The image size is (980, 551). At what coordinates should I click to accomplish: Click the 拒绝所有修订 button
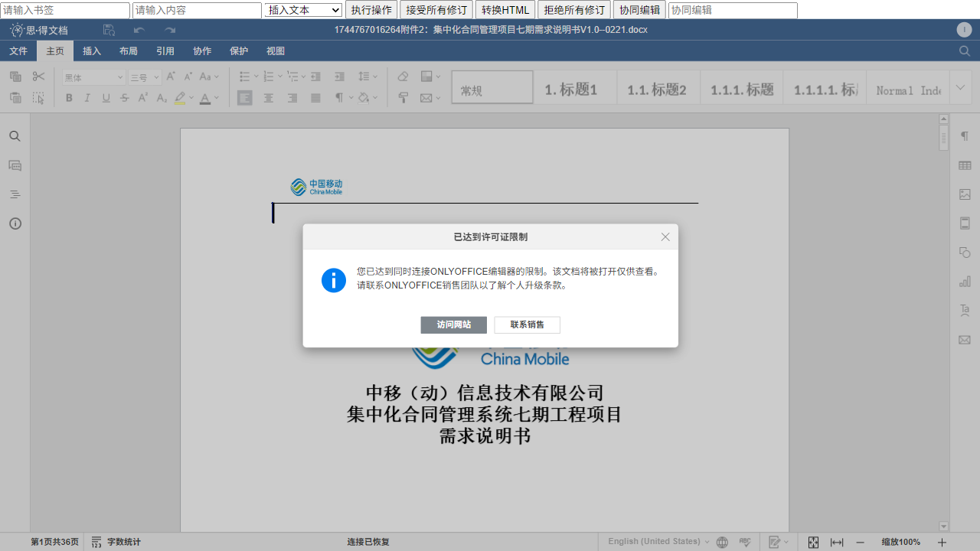pos(574,10)
